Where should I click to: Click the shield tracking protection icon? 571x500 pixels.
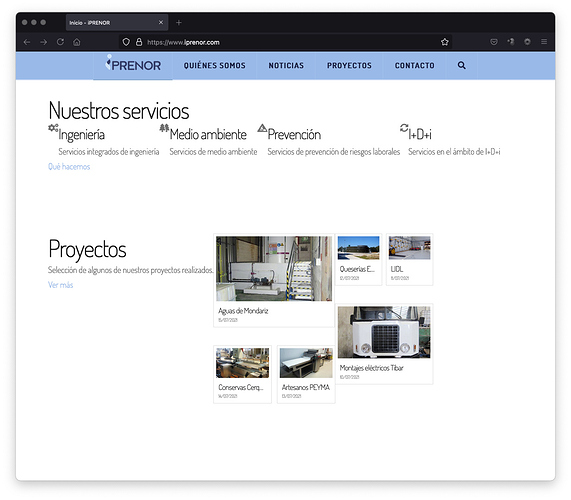(126, 42)
